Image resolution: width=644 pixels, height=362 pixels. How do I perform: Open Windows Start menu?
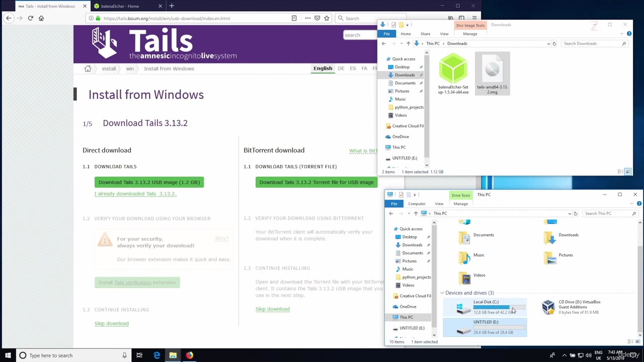click(x=8, y=355)
